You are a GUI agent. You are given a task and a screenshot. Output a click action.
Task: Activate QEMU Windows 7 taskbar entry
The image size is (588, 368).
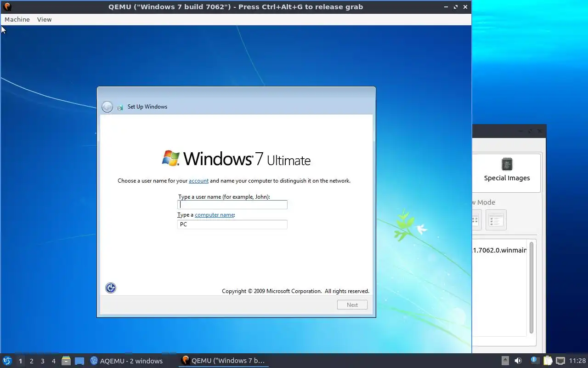[224, 361]
